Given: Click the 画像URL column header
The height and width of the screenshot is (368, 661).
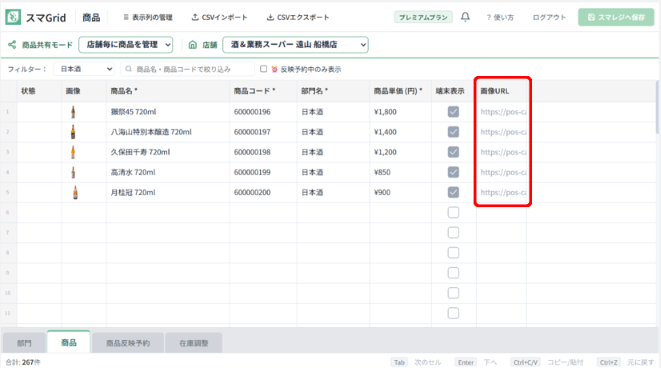Looking at the screenshot, I should (x=501, y=91).
